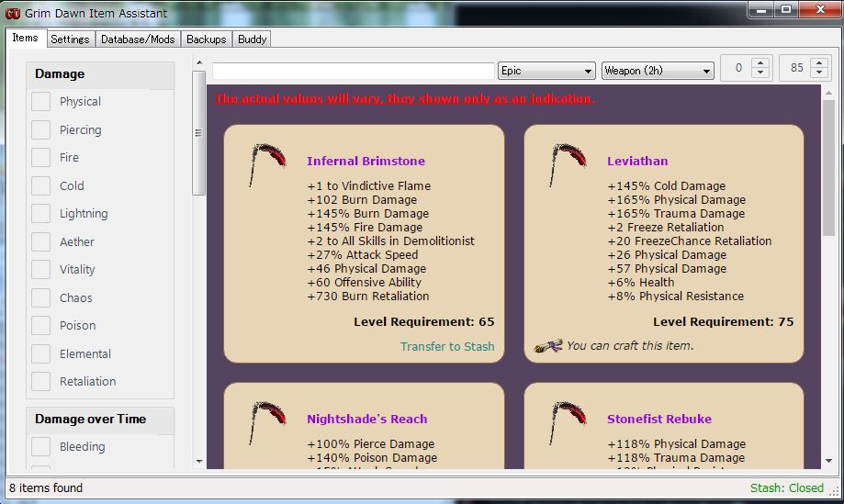This screenshot has height=504, width=844.
Task: Click '+730 Burn Retaliation' stat line
Action: point(368,297)
